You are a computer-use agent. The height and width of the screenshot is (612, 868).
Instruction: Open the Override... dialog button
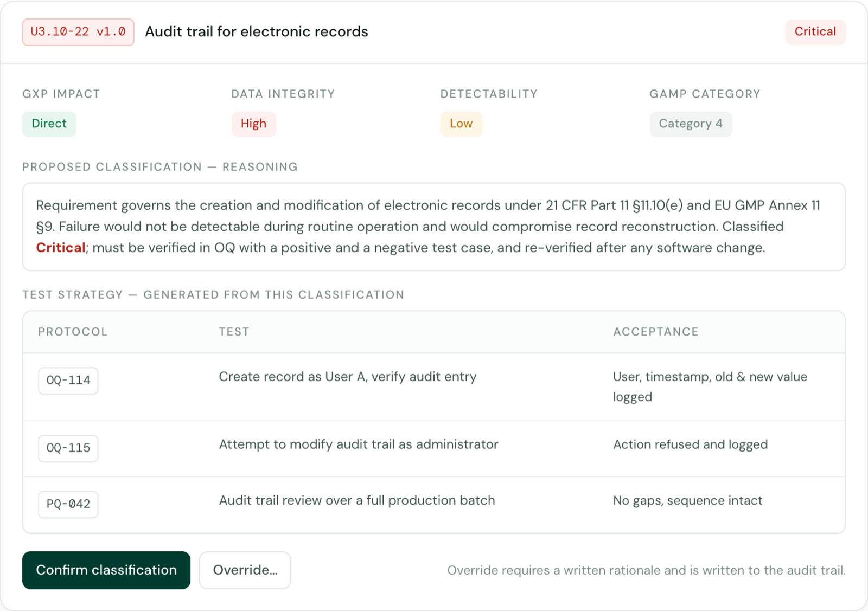coord(245,570)
